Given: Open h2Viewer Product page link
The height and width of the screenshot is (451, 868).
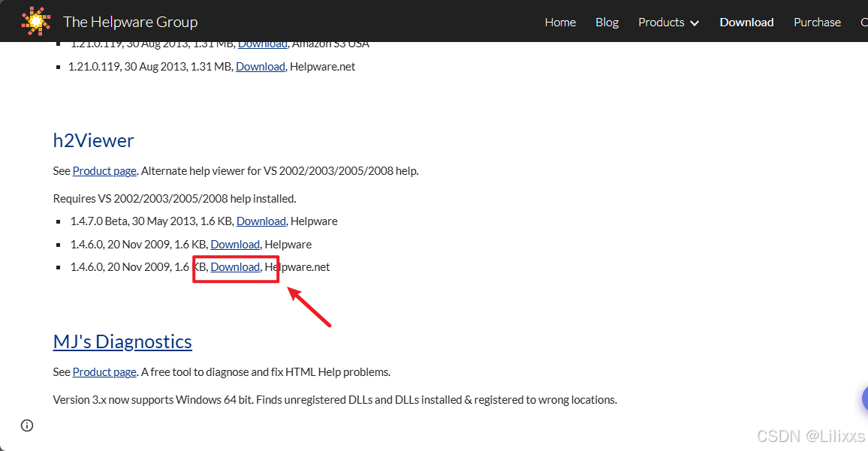Looking at the screenshot, I should (x=104, y=171).
